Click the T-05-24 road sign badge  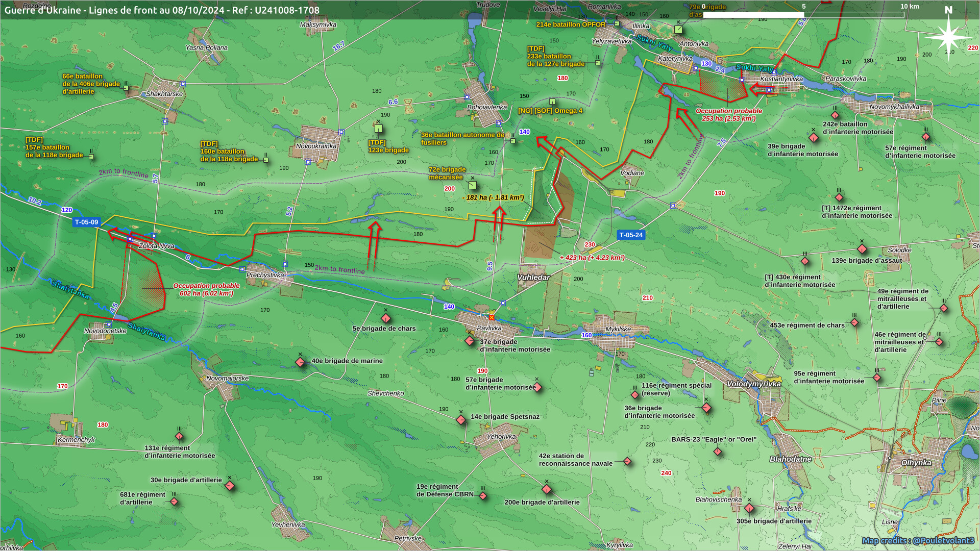(x=631, y=235)
